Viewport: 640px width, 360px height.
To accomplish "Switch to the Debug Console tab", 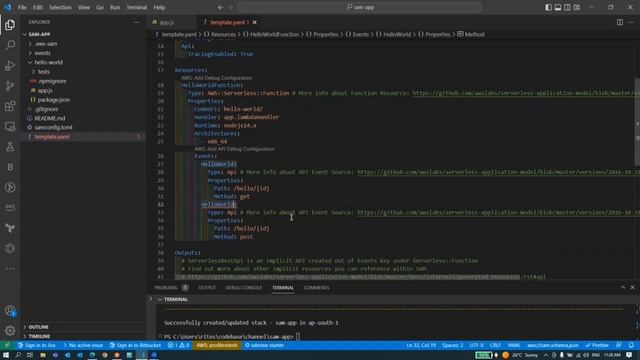I will [244, 288].
